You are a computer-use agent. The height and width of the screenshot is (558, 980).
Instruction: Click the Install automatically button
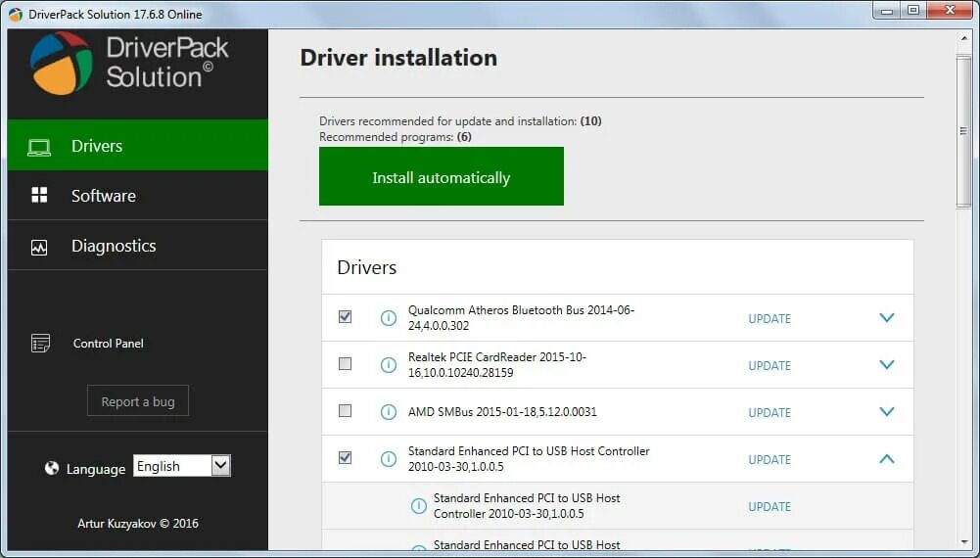click(x=442, y=176)
